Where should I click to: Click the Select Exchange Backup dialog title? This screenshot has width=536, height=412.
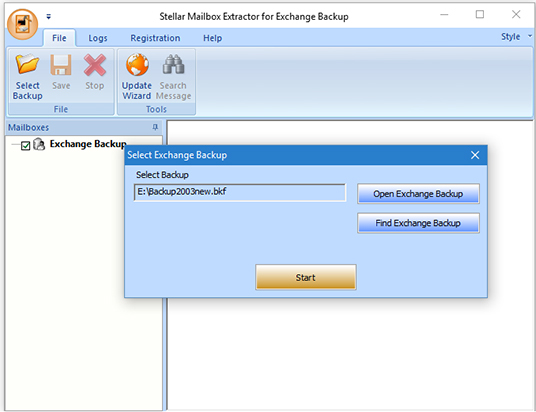point(177,155)
